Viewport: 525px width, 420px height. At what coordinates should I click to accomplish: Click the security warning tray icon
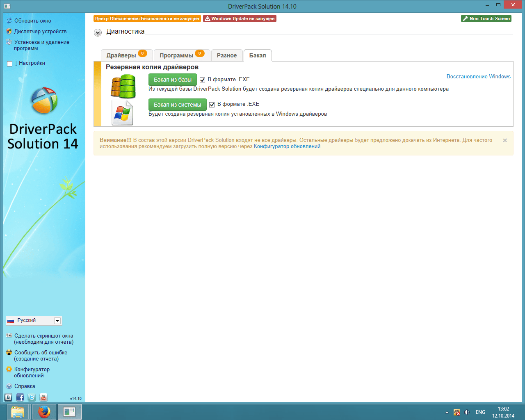click(457, 412)
